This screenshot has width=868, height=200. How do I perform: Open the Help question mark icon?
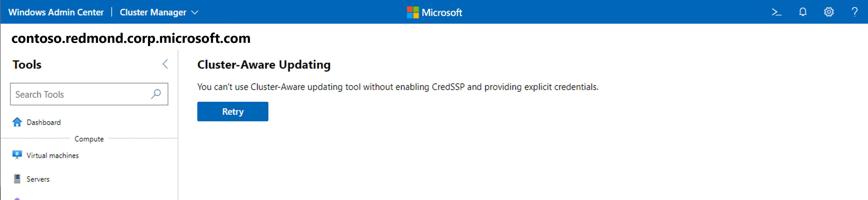(855, 12)
